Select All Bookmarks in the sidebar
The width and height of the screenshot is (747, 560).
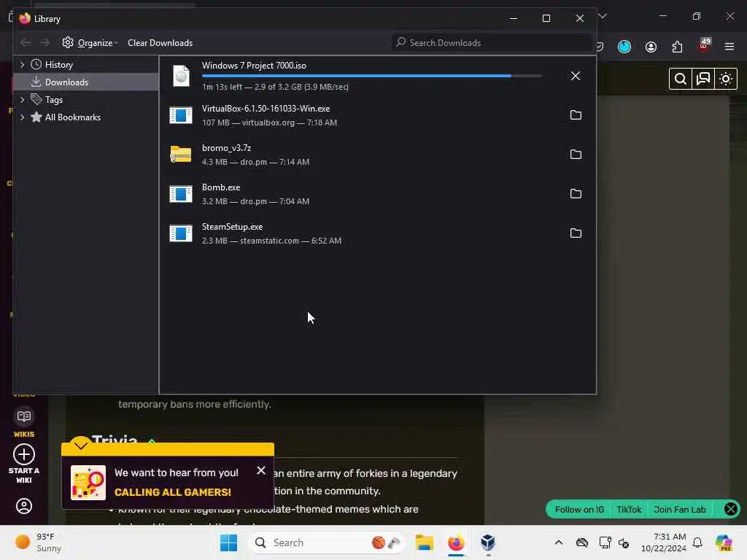pos(72,117)
